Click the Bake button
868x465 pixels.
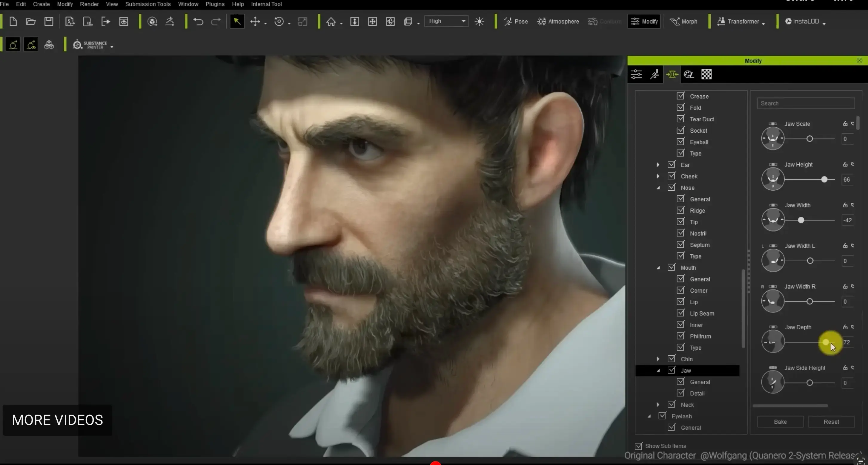pos(780,422)
